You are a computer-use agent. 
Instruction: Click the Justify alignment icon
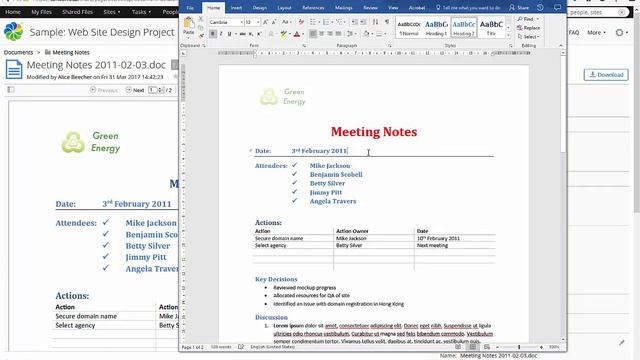(338, 34)
